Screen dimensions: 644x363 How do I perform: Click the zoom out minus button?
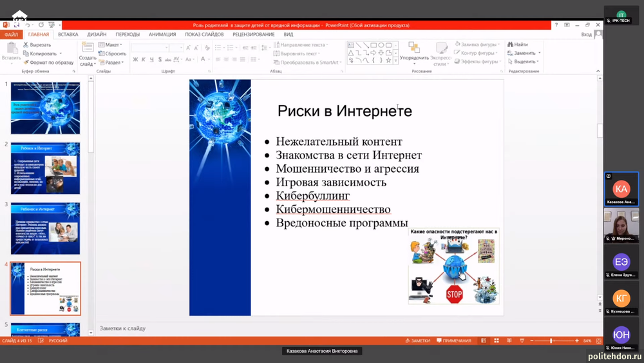coord(532,341)
